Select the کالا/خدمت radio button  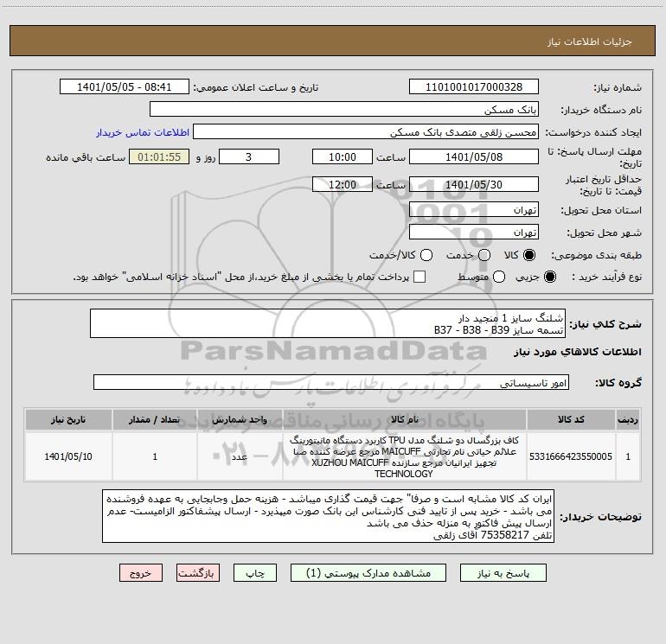click(426, 255)
